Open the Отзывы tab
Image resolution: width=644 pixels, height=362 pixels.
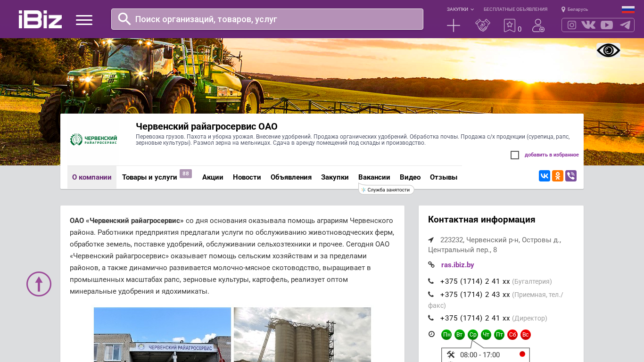pyautogui.click(x=444, y=177)
